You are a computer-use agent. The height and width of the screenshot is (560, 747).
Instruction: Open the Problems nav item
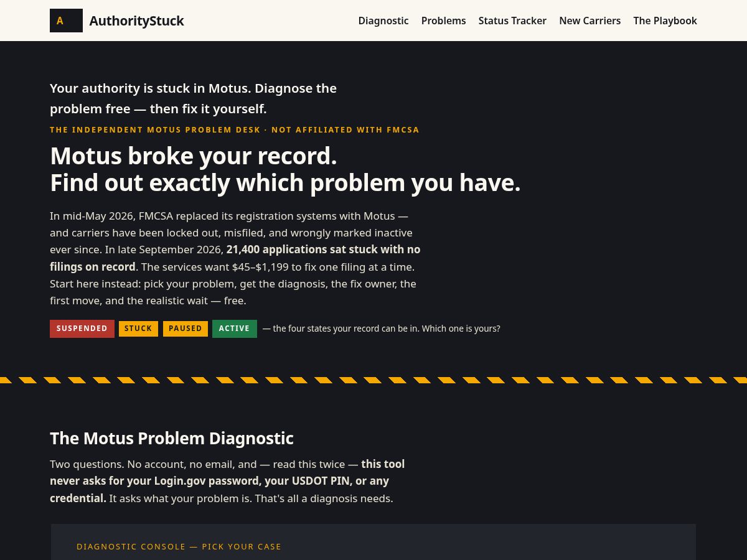click(443, 21)
